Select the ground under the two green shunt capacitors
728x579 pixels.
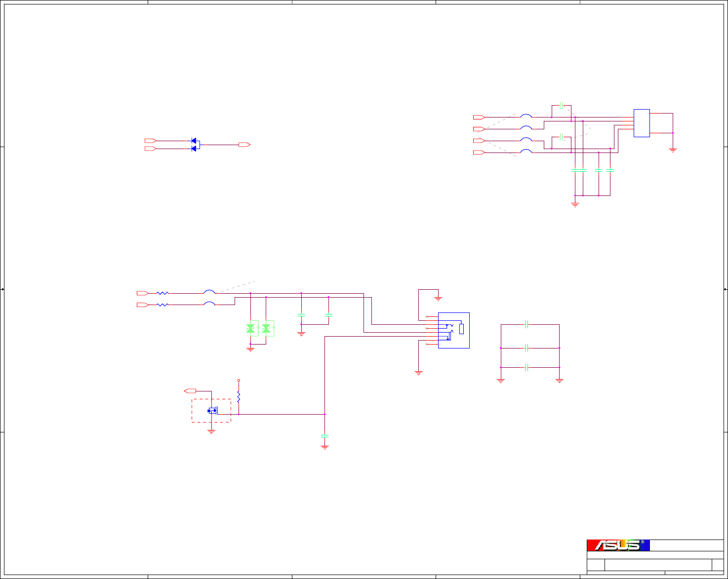pyautogui.click(x=301, y=334)
